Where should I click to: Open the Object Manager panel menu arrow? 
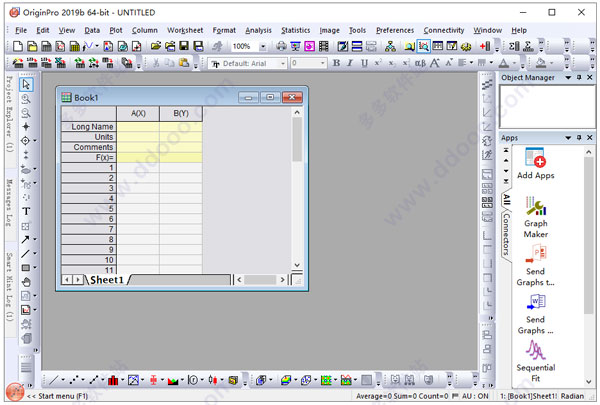pos(568,78)
